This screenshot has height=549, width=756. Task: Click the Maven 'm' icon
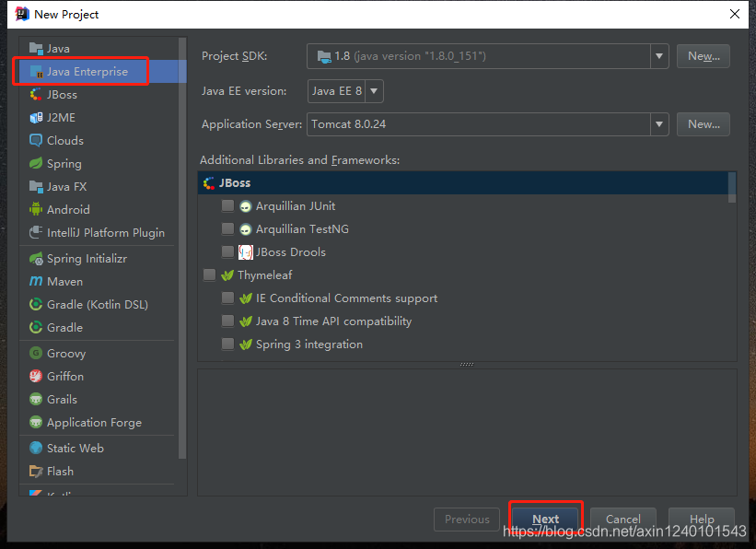[x=36, y=281]
